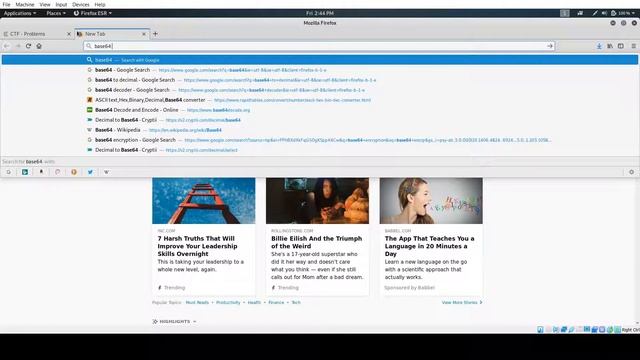The width and height of the screenshot is (640, 360).
Task: Open the battery 100% system menu
Action: 623,13
